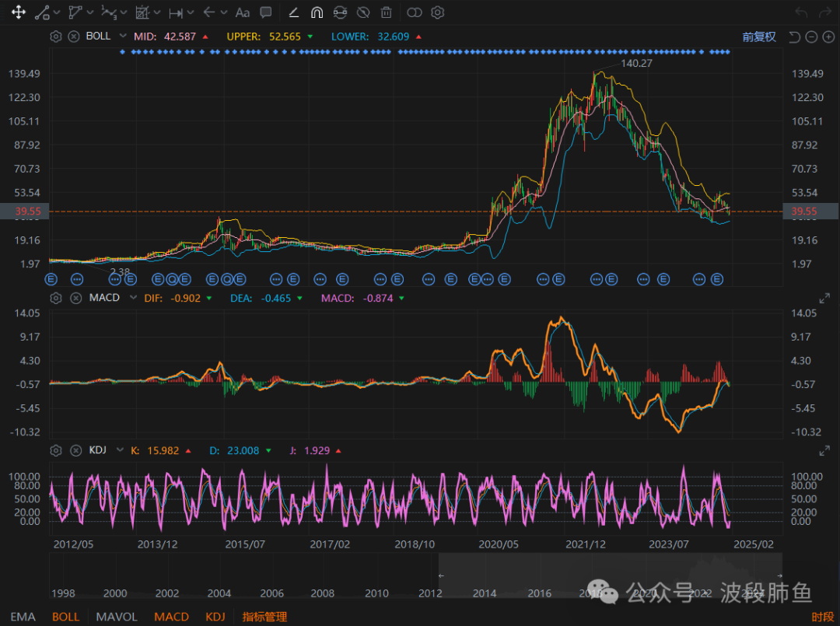Screen dimensions: 840x626
Task: Redo the last drawing action
Action: click(825, 12)
